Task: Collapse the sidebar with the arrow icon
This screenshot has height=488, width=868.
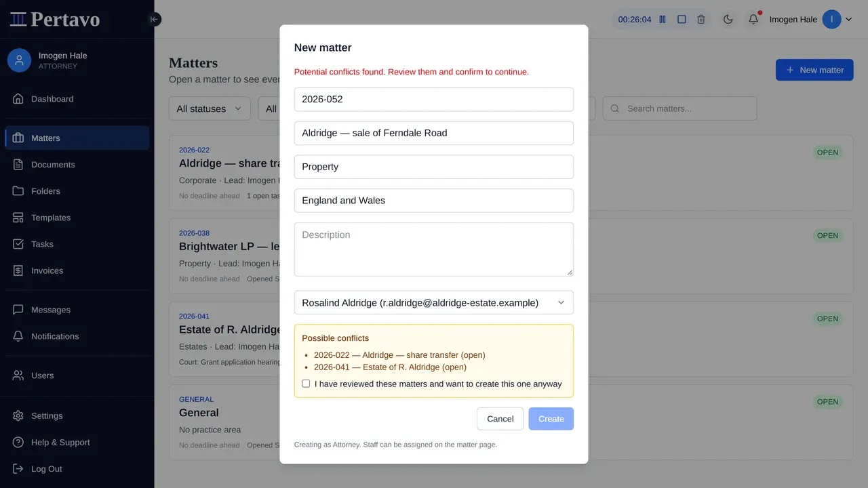Action: click(x=154, y=20)
